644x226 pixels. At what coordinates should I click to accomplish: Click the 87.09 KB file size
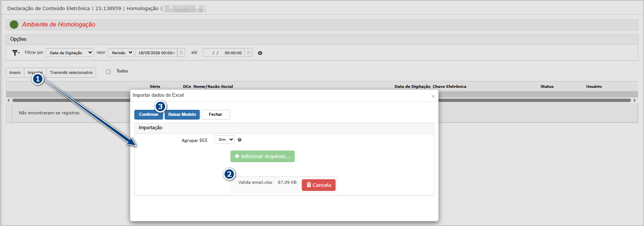pos(287,182)
